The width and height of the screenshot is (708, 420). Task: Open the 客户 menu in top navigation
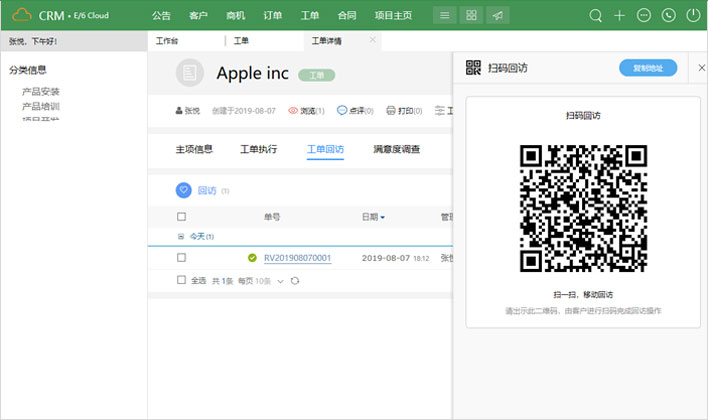point(198,15)
